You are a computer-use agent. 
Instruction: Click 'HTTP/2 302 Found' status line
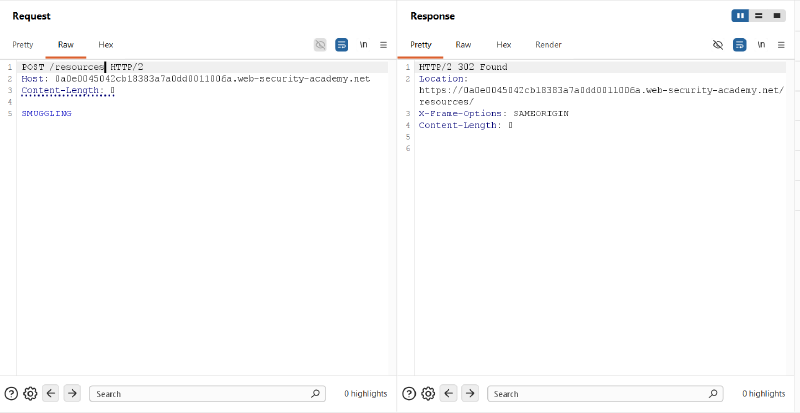pyautogui.click(x=463, y=67)
